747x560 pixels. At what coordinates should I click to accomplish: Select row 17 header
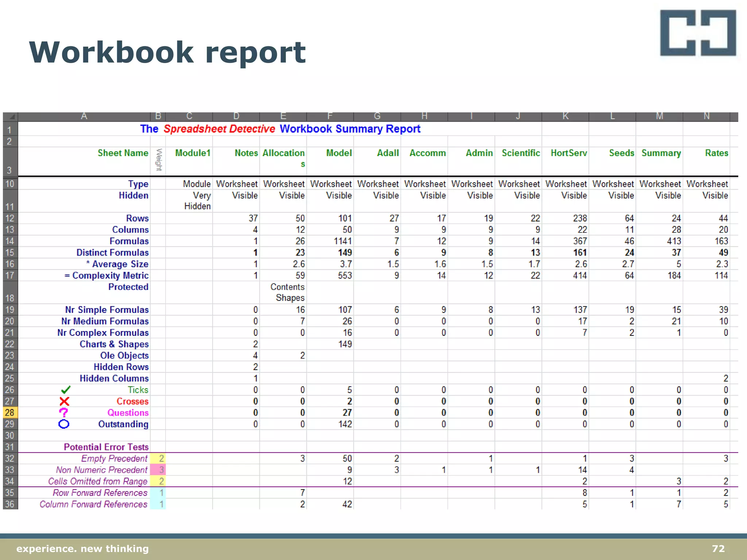pyautogui.click(x=10, y=275)
